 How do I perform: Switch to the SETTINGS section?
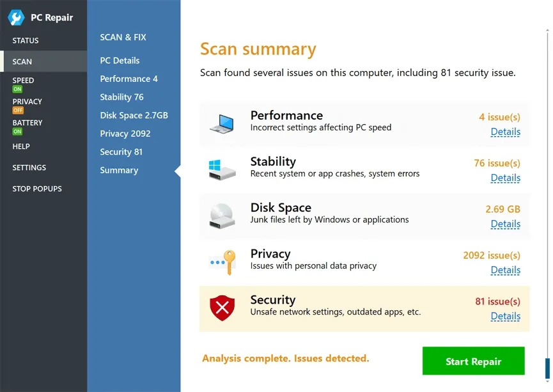coord(28,167)
